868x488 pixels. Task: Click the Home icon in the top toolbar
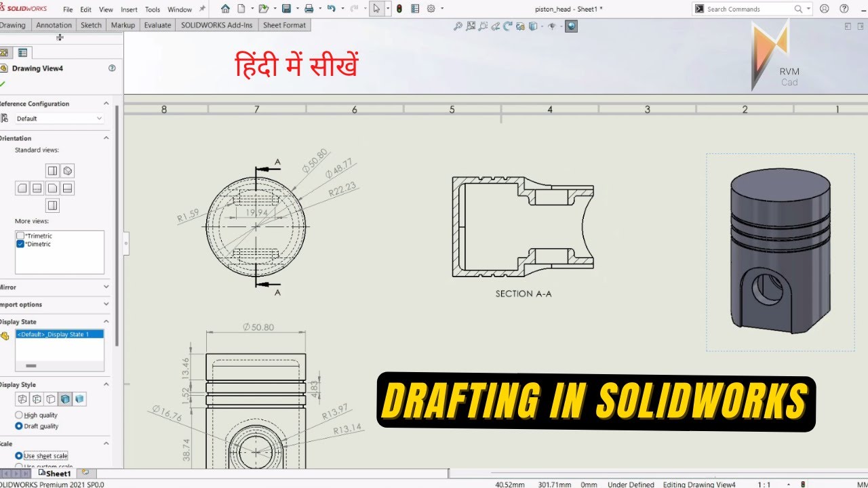pos(225,9)
